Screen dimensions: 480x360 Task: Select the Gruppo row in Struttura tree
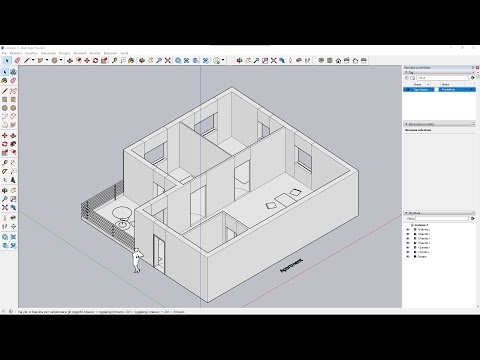pos(422,257)
